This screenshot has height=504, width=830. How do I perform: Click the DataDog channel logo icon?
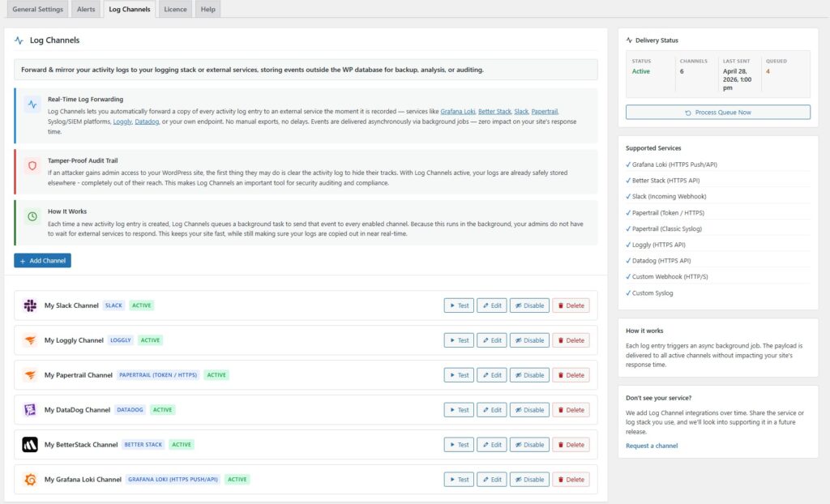tap(30, 410)
